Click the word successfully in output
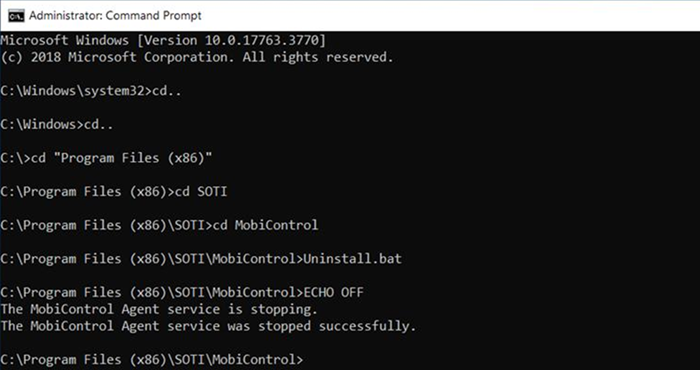700x370 pixels. pos(367,326)
